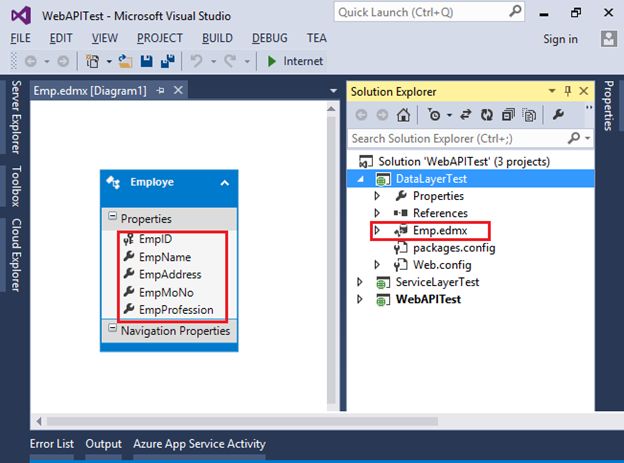Click the New Project toolbar icon

92,61
